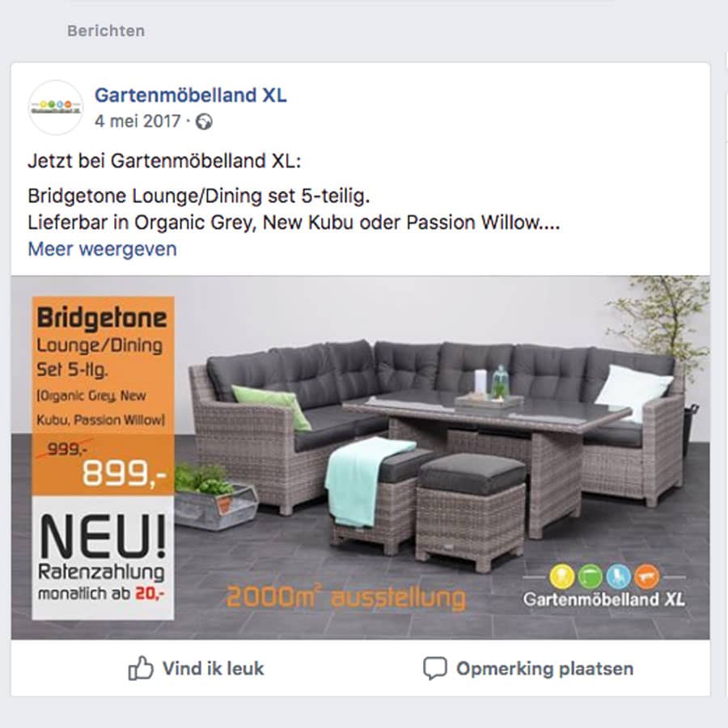Image resolution: width=728 pixels, height=728 pixels.
Task: Click the orange table circle icon in ad
Action: (647, 576)
